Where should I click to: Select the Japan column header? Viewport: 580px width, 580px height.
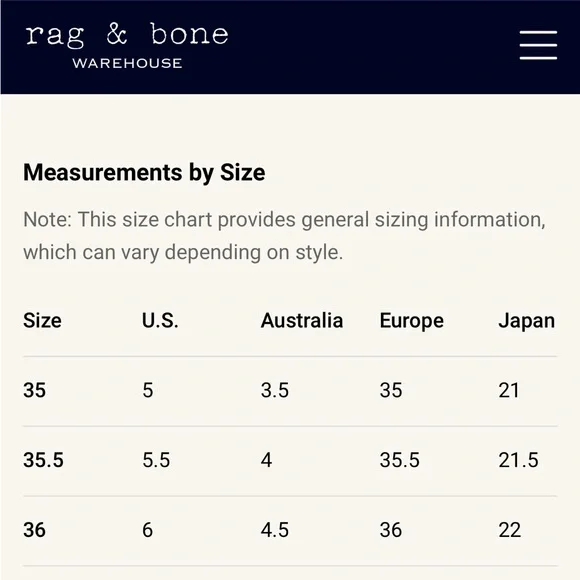coord(526,321)
